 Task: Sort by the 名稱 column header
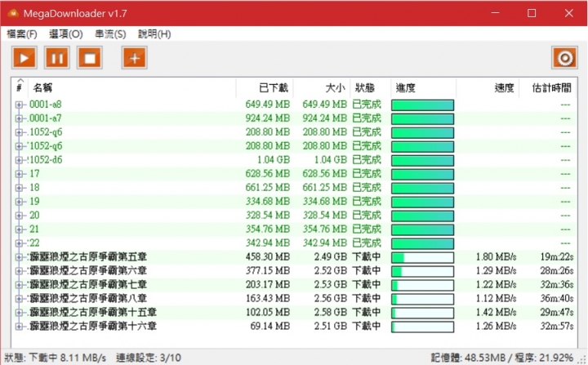132,88
